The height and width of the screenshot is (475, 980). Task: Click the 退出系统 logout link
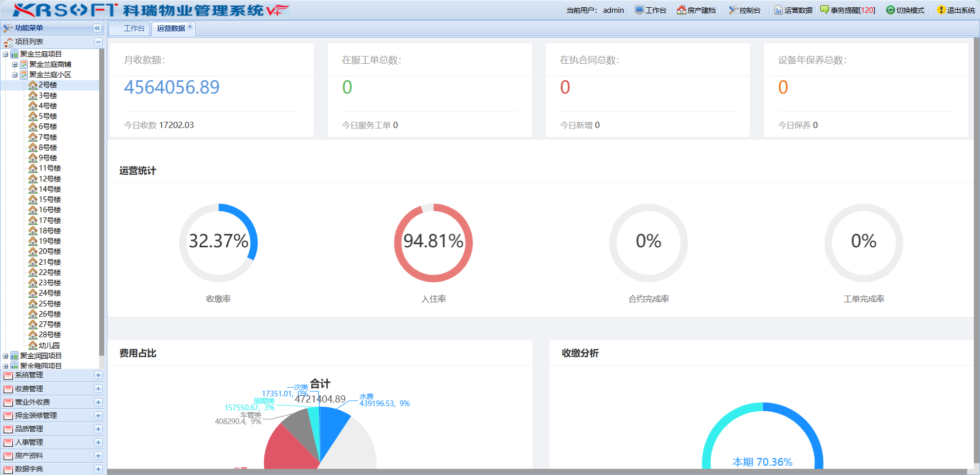960,10
